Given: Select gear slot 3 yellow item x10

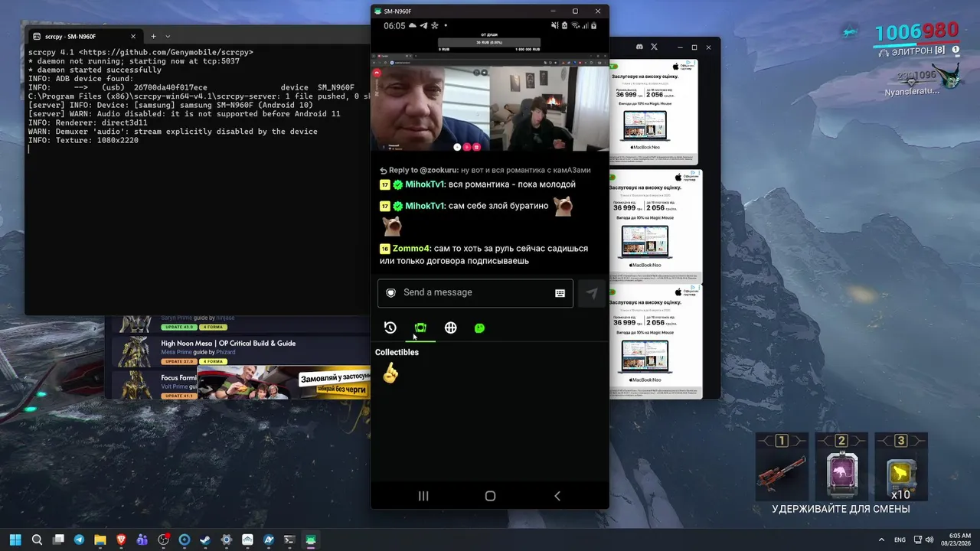Looking at the screenshot, I should [x=901, y=467].
